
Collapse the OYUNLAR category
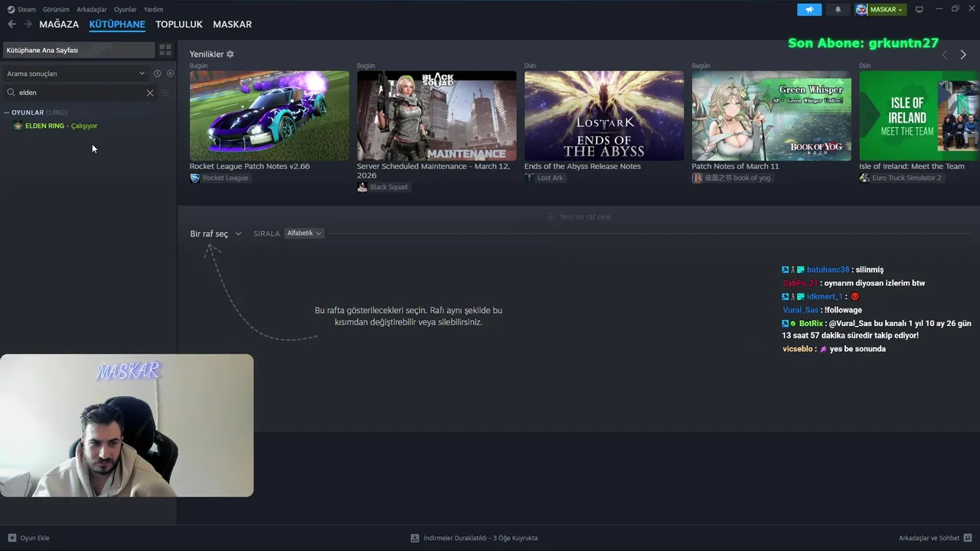(7, 112)
